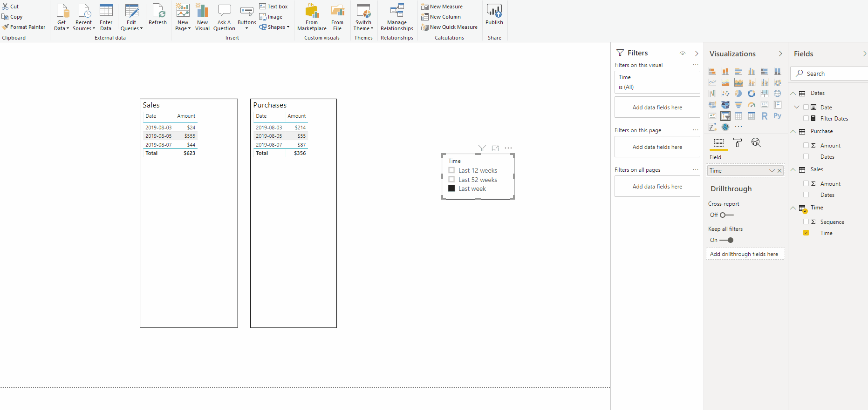Click the Add drillthrough fields here well
The image size is (868, 410).
click(745, 254)
